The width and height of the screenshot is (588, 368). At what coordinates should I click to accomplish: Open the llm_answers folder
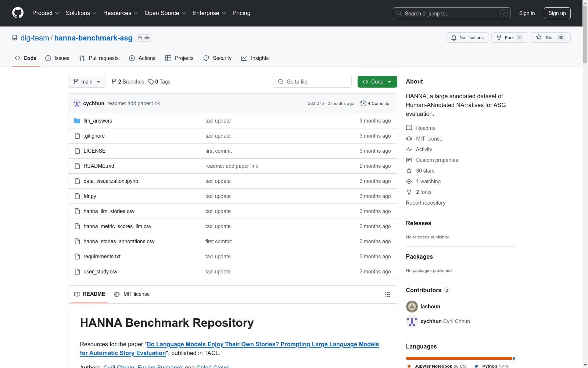98,121
